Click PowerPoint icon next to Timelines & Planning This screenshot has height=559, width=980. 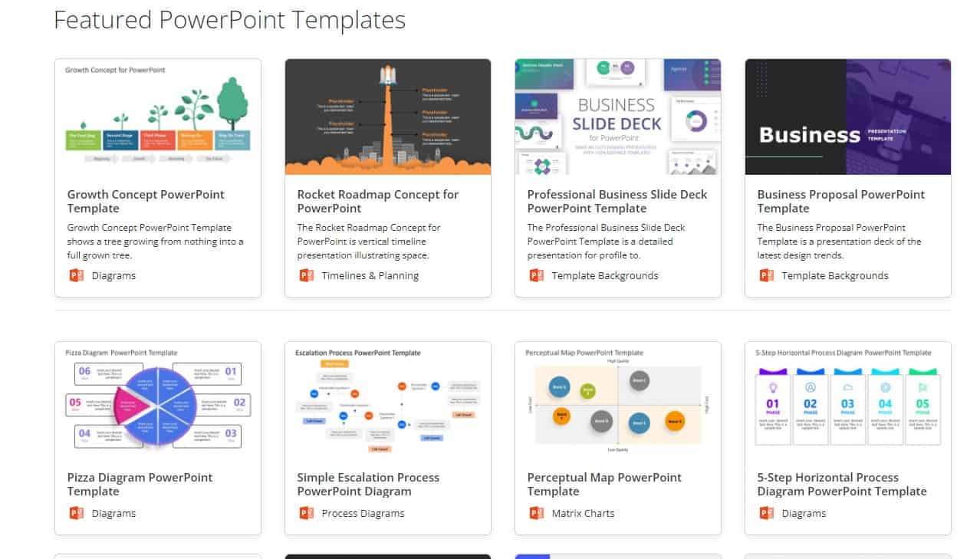point(306,275)
